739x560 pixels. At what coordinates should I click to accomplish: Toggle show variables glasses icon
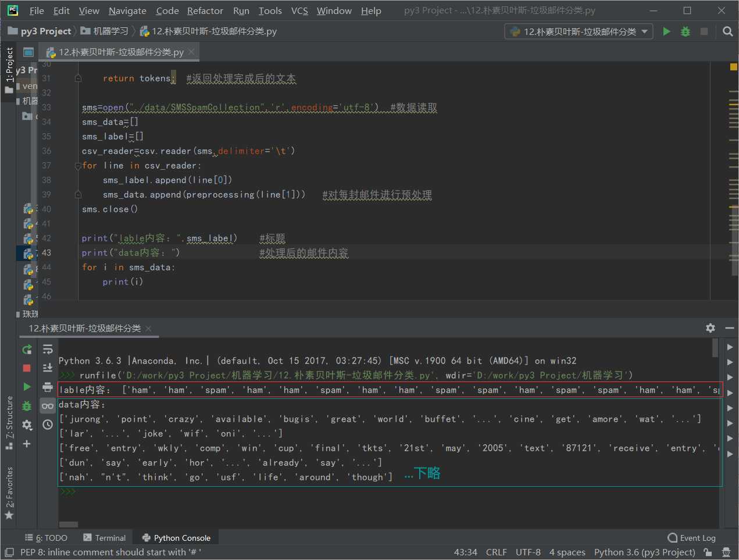pyautogui.click(x=48, y=406)
